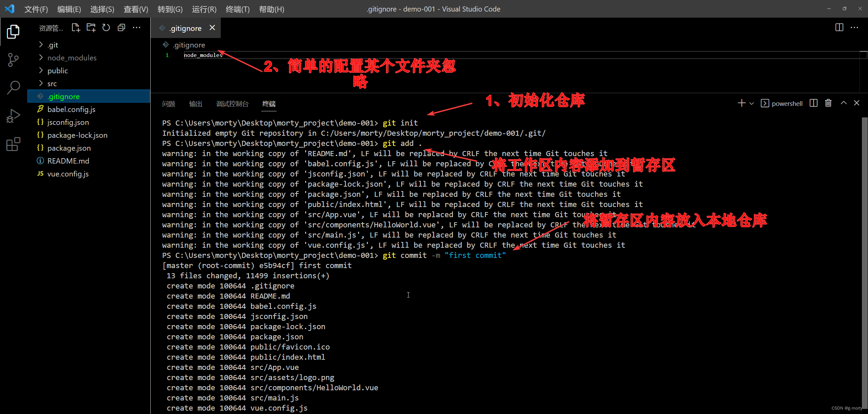Screen dimensions: 868x414
Task: Expand the .git folder
Action: [x=89, y=45]
